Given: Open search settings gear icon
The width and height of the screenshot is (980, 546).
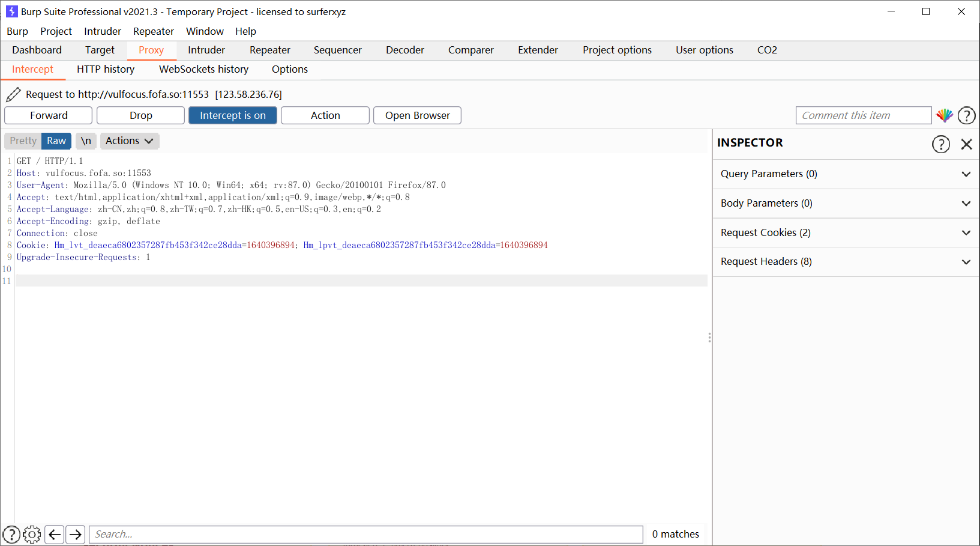Looking at the screenshot, I should [x=32, y=534].
